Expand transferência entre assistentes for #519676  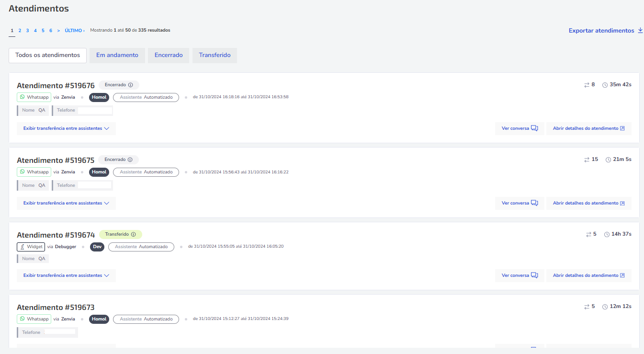[66, 128]
